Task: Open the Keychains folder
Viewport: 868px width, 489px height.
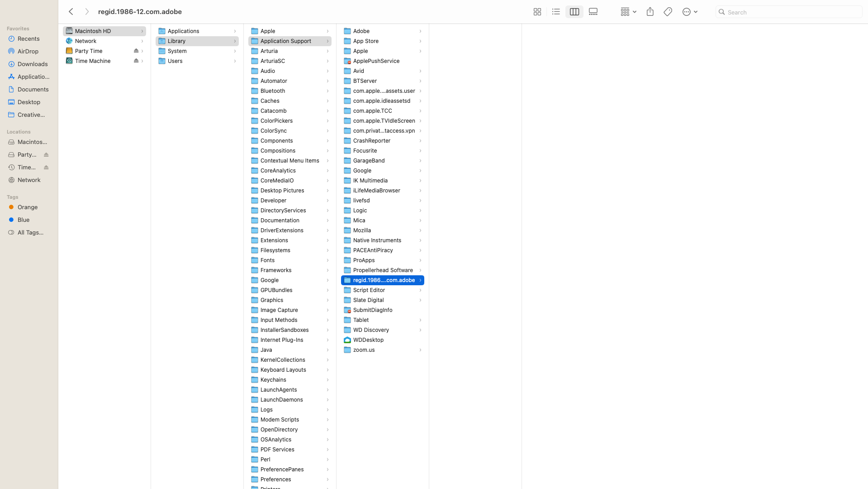Action: click(290, 380)
